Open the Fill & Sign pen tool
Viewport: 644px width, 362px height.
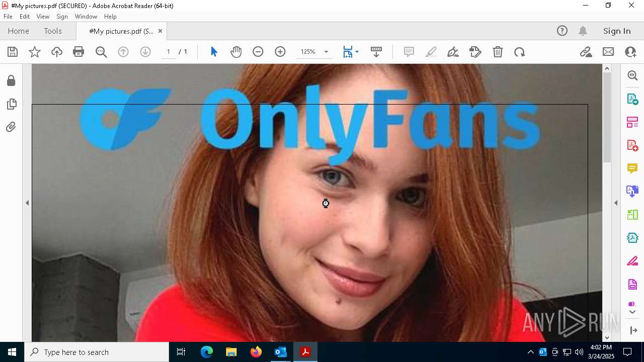[x=453, y=52]
